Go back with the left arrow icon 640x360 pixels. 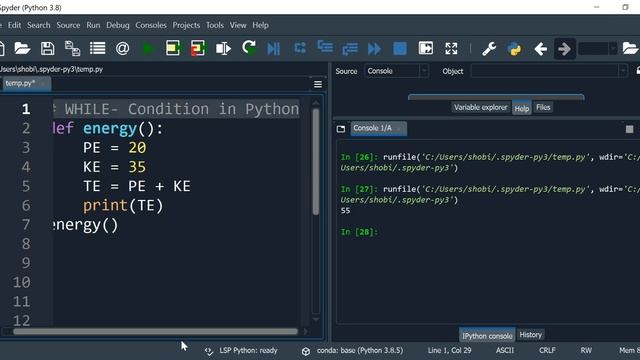point(540,49)
